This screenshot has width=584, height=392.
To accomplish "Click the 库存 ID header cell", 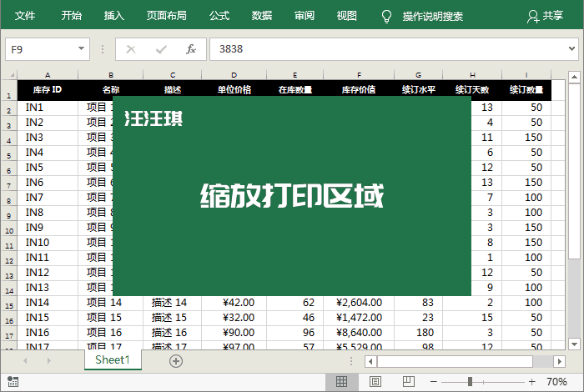I will point(48,90).
